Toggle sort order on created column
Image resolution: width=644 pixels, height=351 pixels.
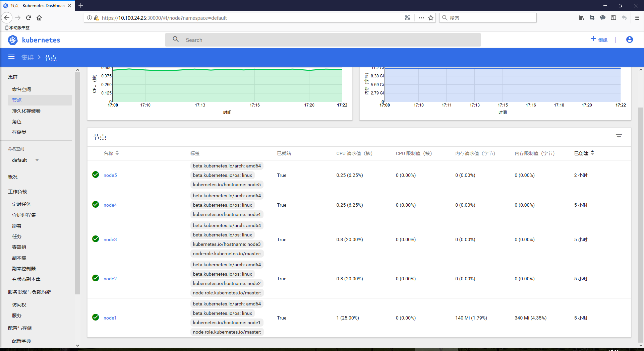(584, 153)
